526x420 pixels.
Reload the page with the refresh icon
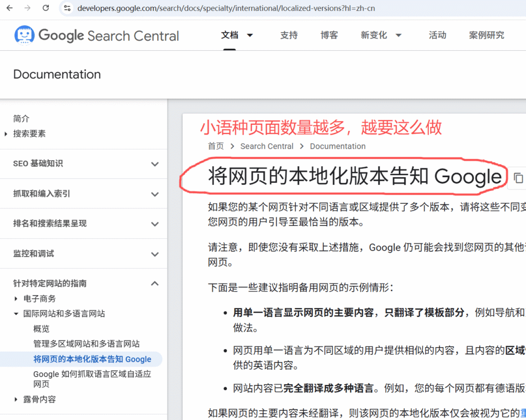[x=46, y=8]
